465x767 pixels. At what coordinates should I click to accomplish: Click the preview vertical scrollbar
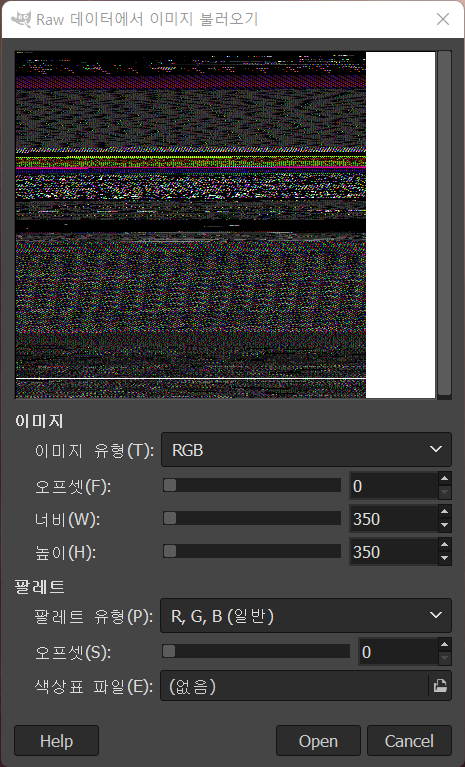click(444, 224)
